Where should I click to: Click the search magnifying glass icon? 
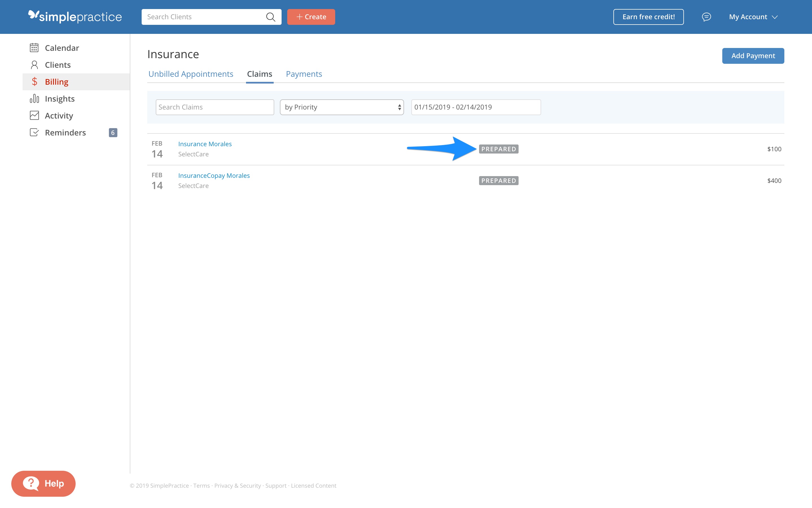click(271, 16)
